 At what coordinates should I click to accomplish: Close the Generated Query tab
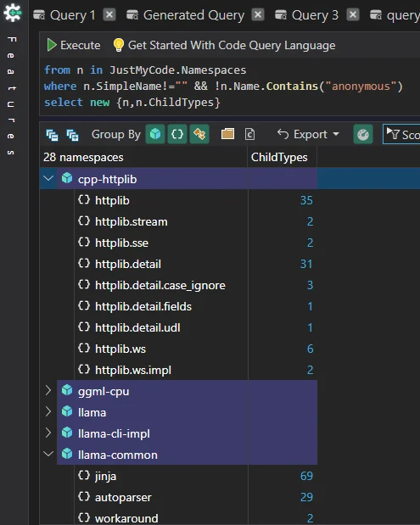pyautogui.click(x=258, y=14)
